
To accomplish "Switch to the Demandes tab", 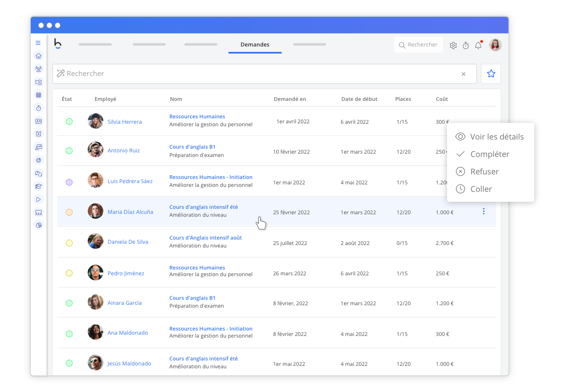I will (x=255, y=45).
